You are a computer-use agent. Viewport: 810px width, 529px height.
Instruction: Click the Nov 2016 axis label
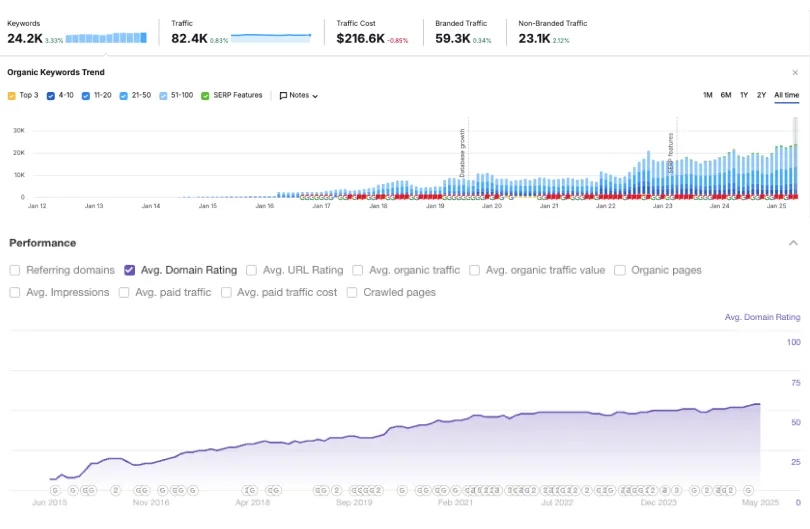[x=151, y=503]
